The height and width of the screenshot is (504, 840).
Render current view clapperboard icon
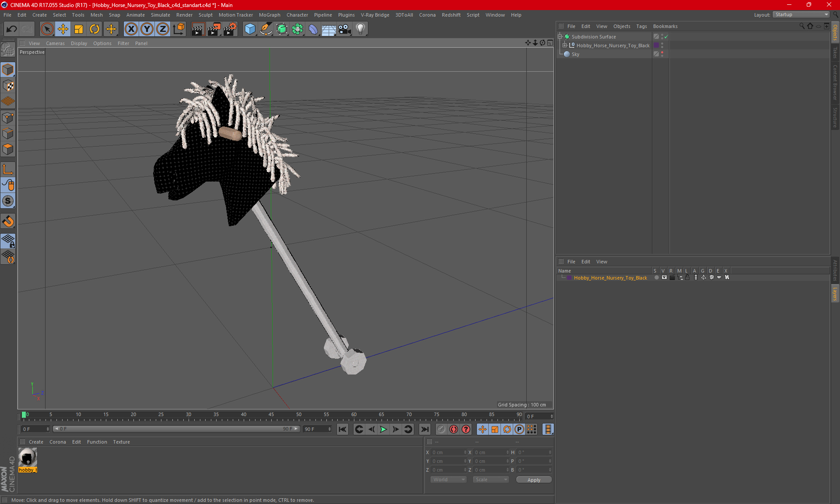click(198, 29)
